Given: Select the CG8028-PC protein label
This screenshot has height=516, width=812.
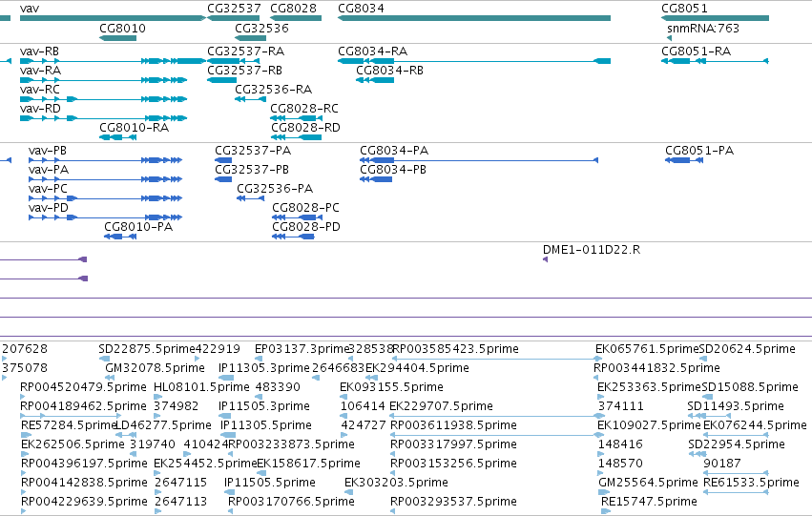Looking at the screenshot, I should tap(306, 208).
